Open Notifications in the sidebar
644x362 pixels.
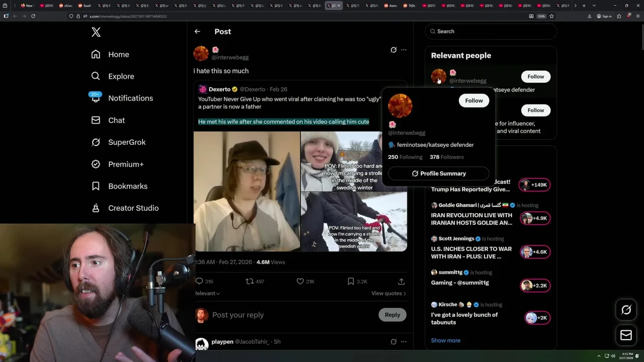pyautogui.click(x=122, y=98)
